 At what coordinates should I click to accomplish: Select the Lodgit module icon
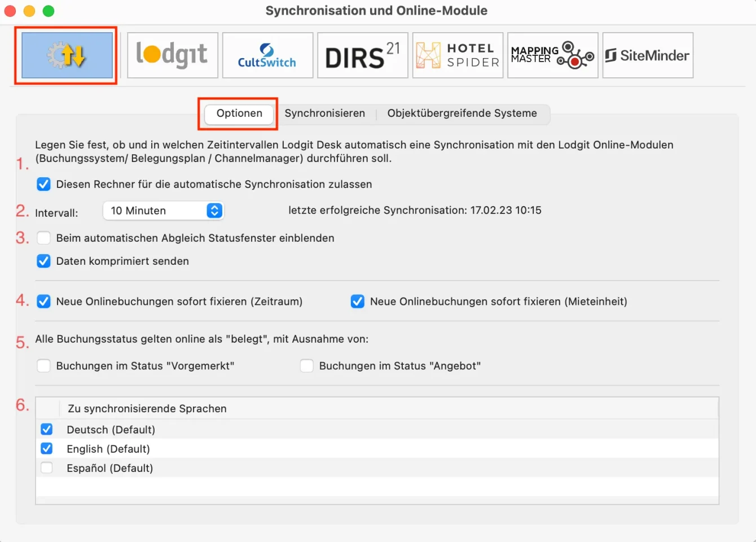(x=173, y=55)
